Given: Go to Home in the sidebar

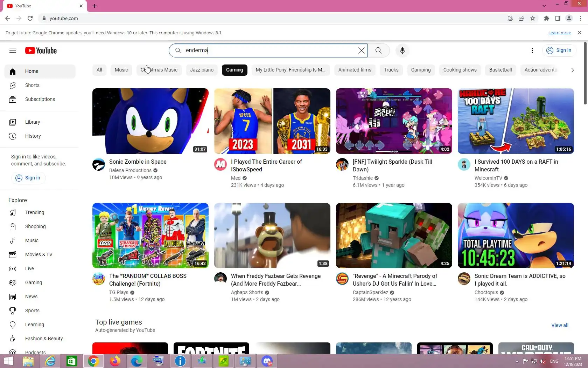Looking at the screenshot, I should 40,71.
